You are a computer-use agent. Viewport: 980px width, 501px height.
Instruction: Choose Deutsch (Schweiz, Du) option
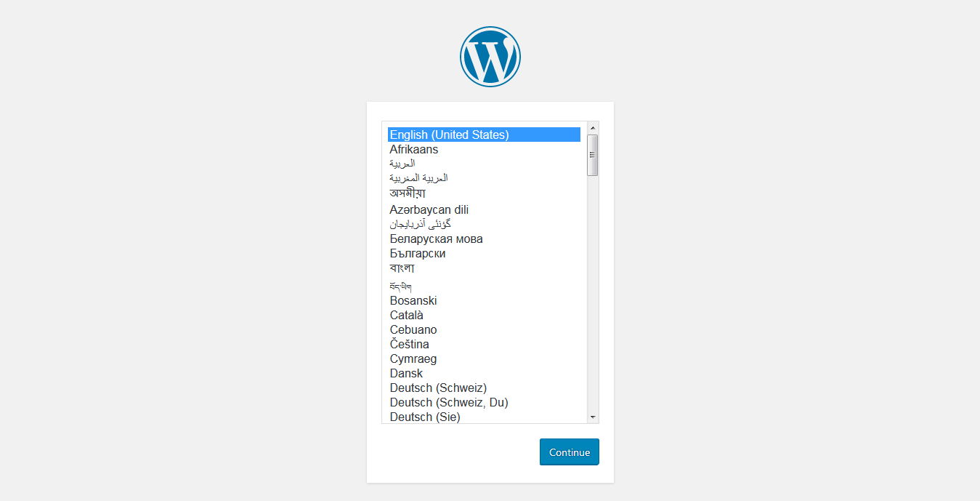click(448, 402)
